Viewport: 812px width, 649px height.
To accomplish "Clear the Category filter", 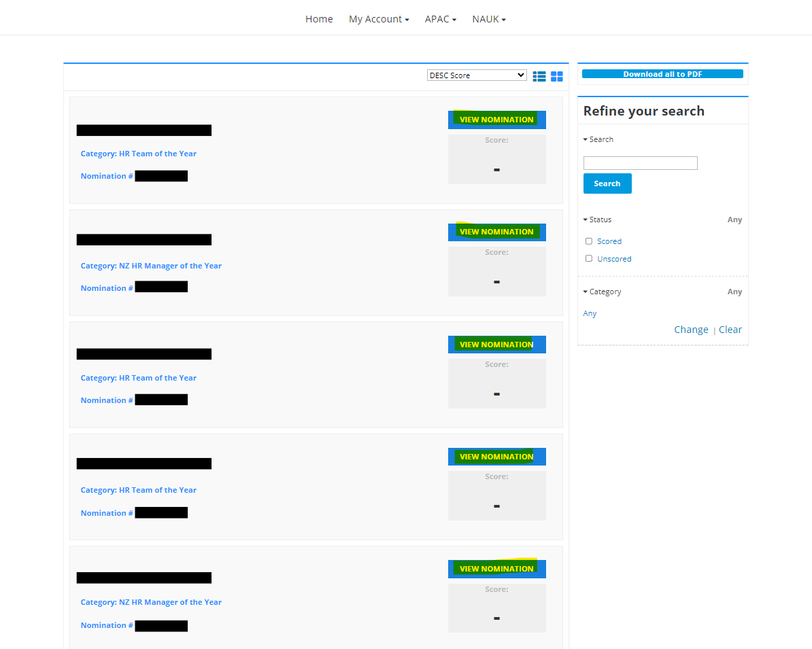I will click(x=730, y=330).
